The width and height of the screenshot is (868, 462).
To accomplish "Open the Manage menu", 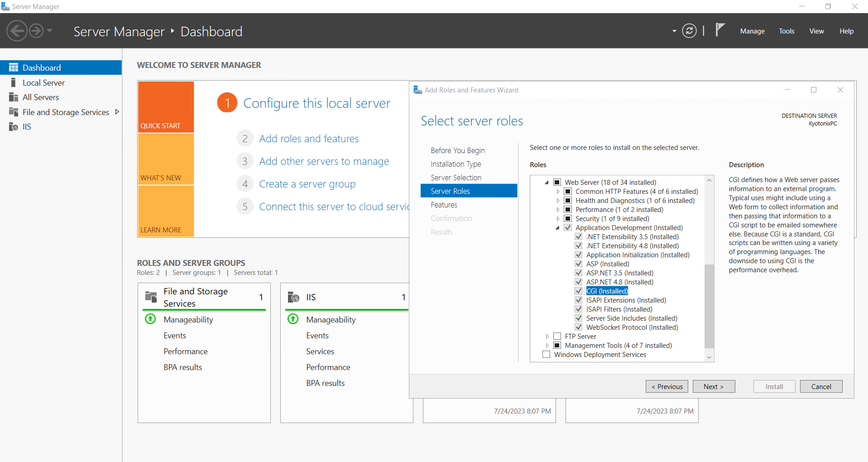I will pyautogui.click(x=752, y=31).
